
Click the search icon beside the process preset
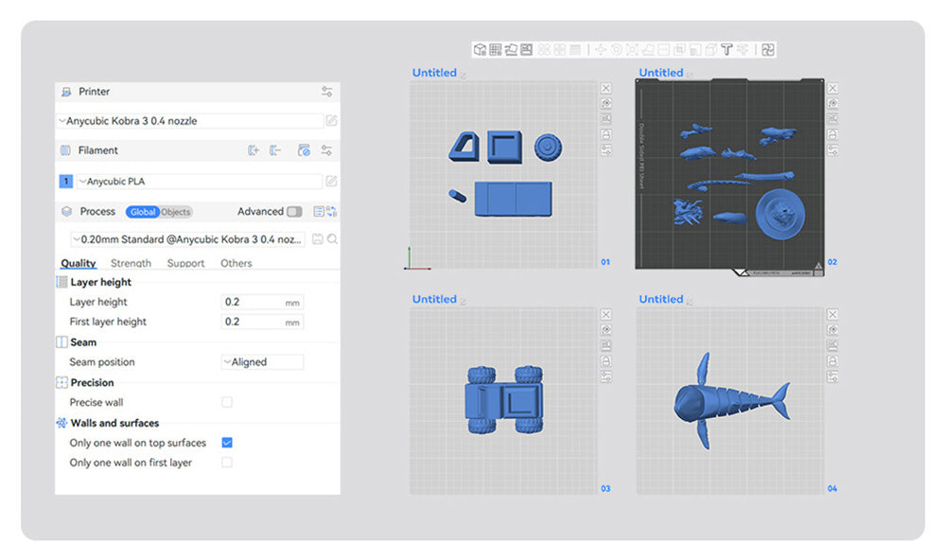(x=333, y=240)
